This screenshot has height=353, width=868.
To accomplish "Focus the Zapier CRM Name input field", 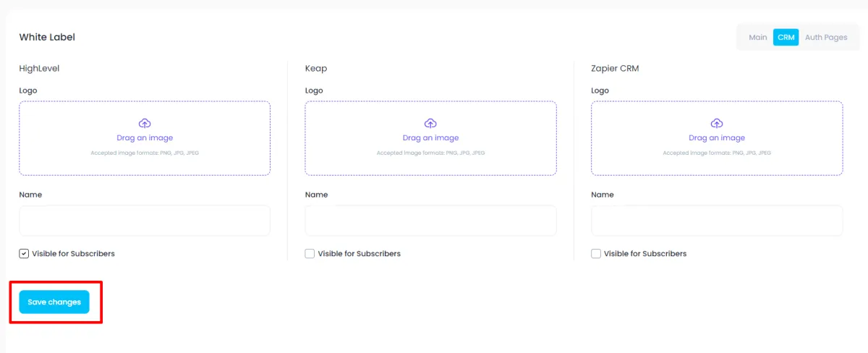I will pos(717,221).
